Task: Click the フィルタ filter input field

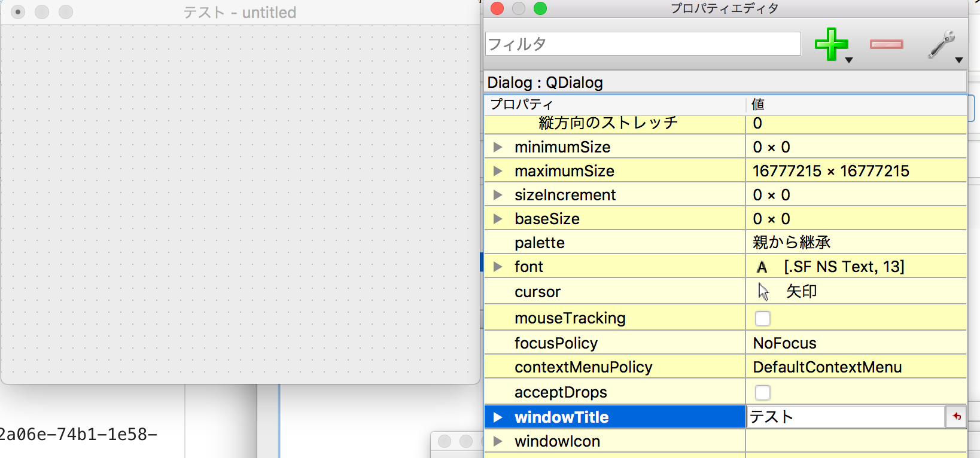Action: point(643,44)
